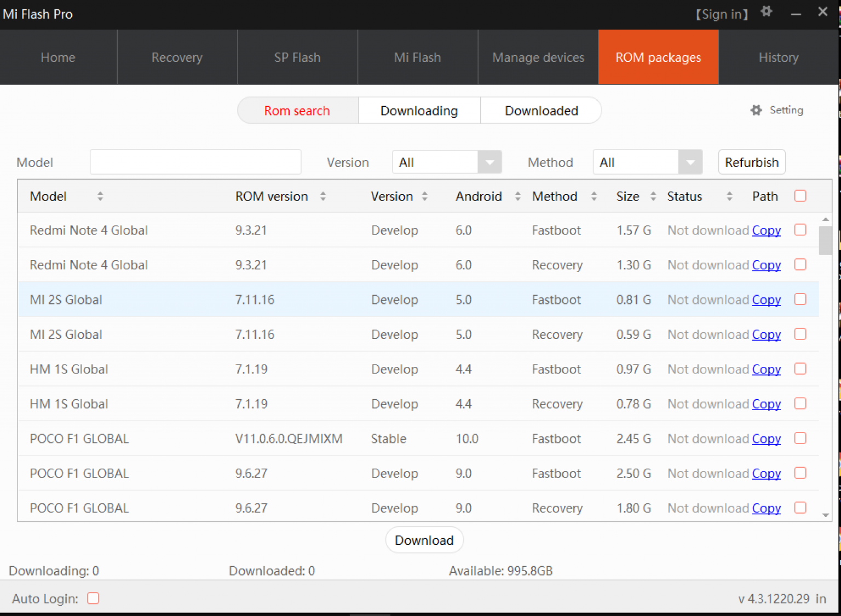The height and width of the screenshot is (616, 841).
Task: Copy path for HM 1S Global 0.78 G
Action: (767, 404)
